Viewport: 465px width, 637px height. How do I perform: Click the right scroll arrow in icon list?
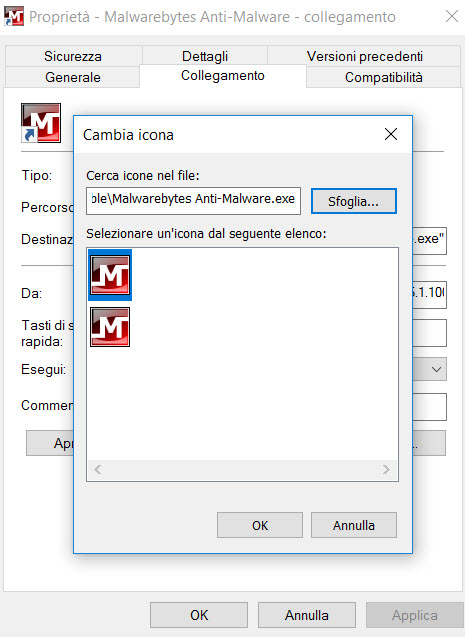386,470
